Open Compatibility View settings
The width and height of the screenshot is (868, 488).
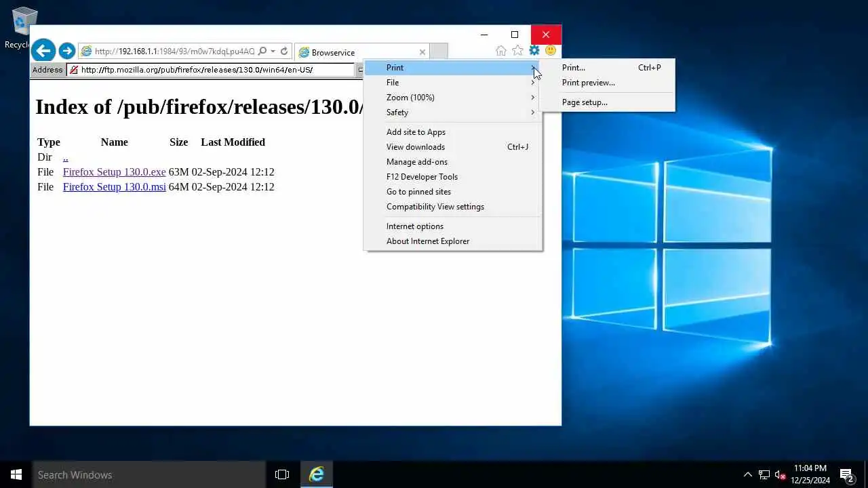coord(452,207)
